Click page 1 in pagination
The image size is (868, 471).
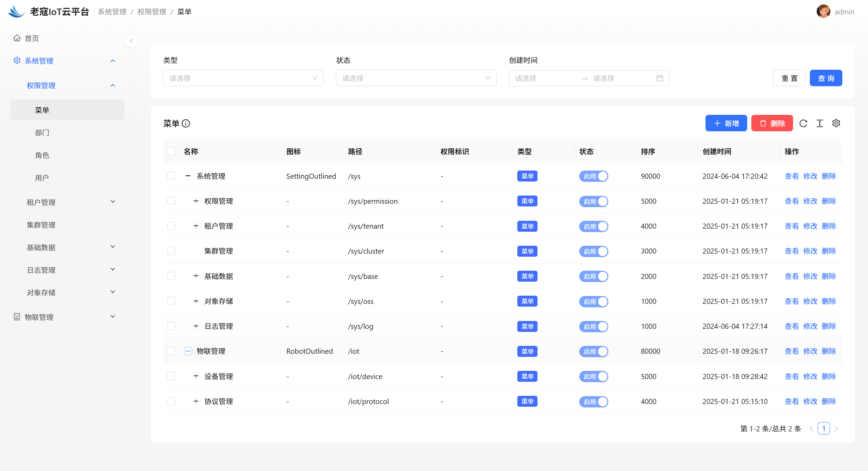[824, 429]
